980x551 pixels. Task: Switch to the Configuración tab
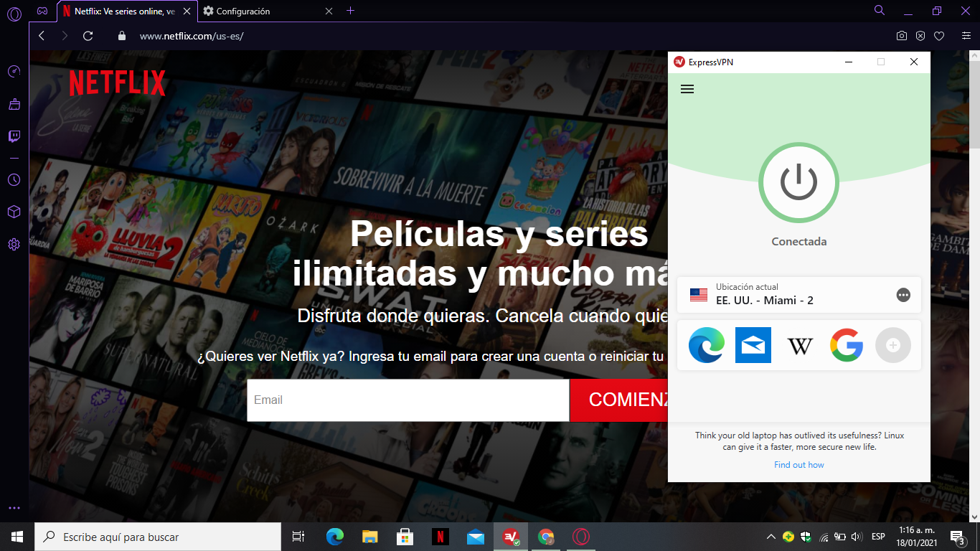point(268,11)
